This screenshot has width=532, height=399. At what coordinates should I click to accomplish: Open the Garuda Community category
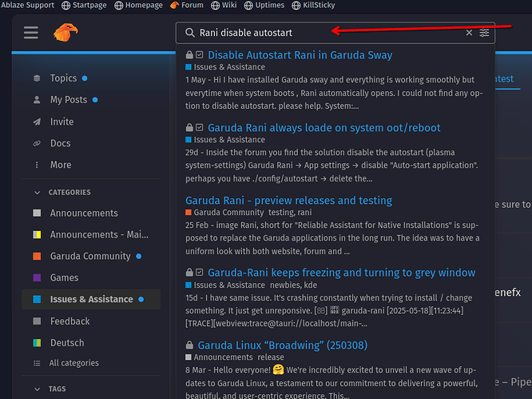point(91,256)
